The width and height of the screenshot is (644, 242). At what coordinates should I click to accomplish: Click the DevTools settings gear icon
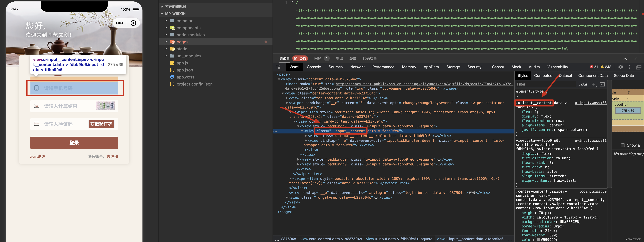pos(621,67)
